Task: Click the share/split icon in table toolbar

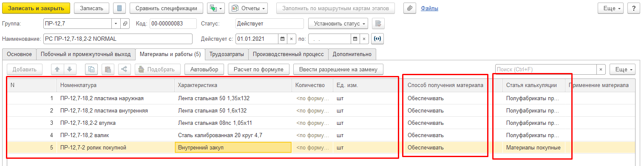Action: coord(125,69)
